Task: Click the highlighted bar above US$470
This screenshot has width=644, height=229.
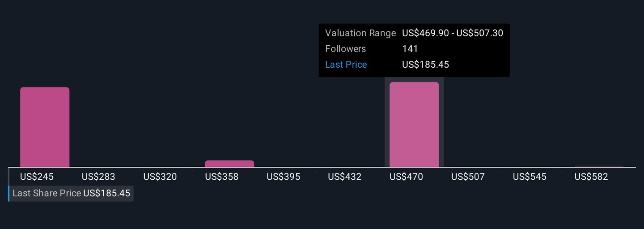Action: pyautogui.click(x=414, y=124)
